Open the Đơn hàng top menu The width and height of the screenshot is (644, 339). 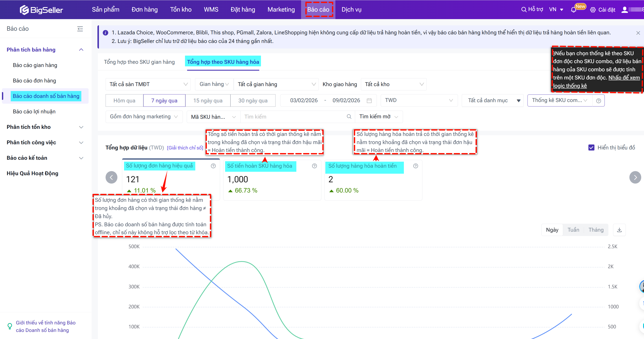144,9
